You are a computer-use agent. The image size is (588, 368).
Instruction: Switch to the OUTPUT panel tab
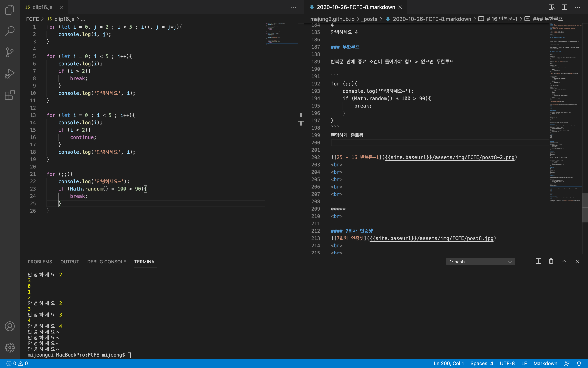[x=70, y=262]
